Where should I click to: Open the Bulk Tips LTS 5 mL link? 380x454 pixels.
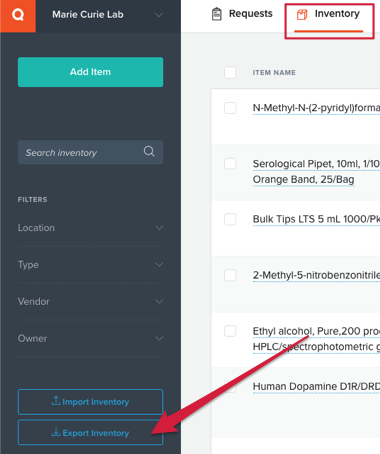pos(316,219)
